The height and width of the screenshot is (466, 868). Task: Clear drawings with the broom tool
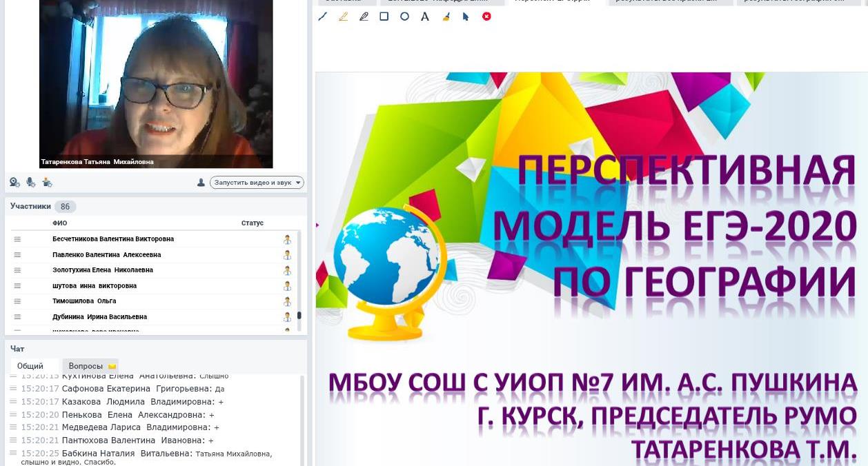click(446, 17)
